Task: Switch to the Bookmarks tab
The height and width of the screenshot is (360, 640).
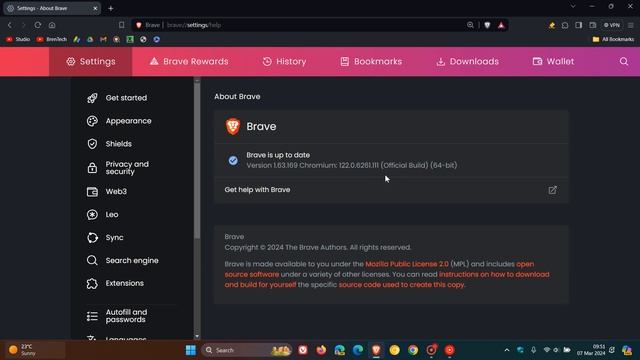Action: click(x=371, y=62)
